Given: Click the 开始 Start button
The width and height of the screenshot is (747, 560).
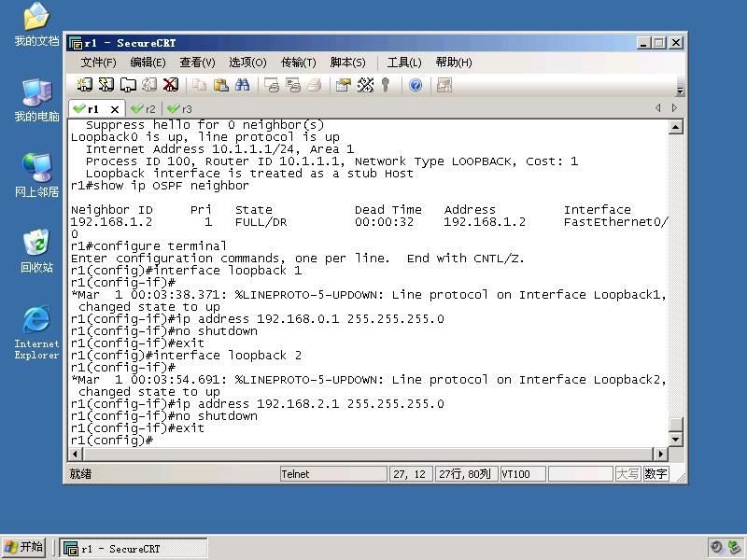Looking at the screenshot, I should pyautogui.click(x=23, y=547).
